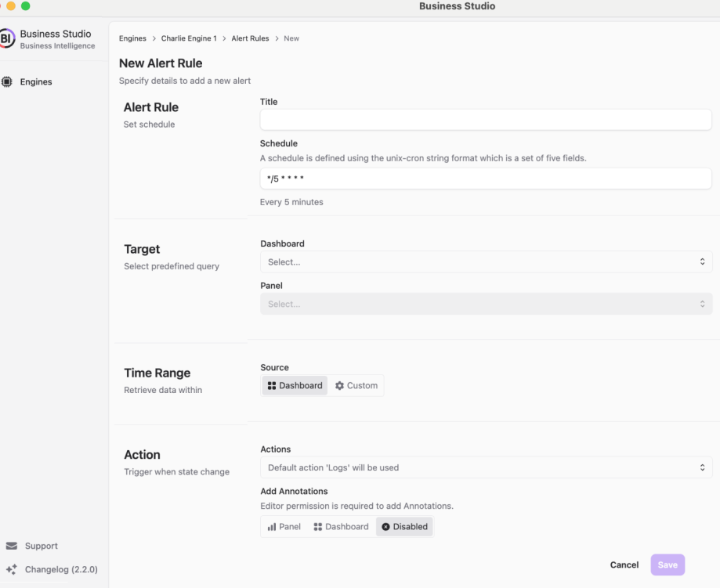Go to Alert Rules breadcrumb
This screenshot has height=588, width=720.
coord(250,38)
